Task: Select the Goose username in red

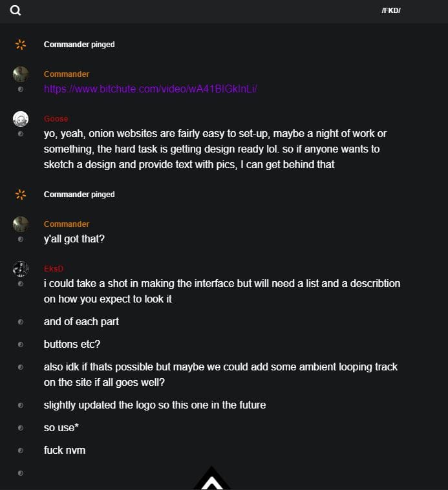Action: [x=56, y=119]
